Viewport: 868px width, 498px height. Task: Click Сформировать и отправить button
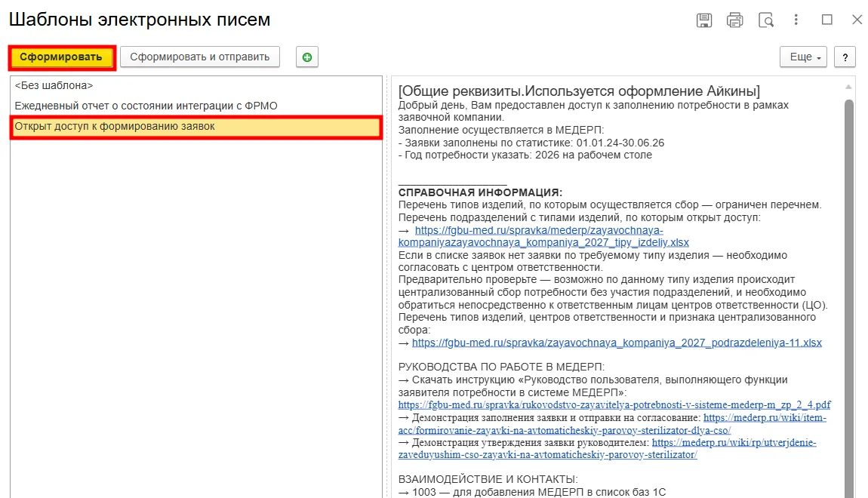(200, 57)
